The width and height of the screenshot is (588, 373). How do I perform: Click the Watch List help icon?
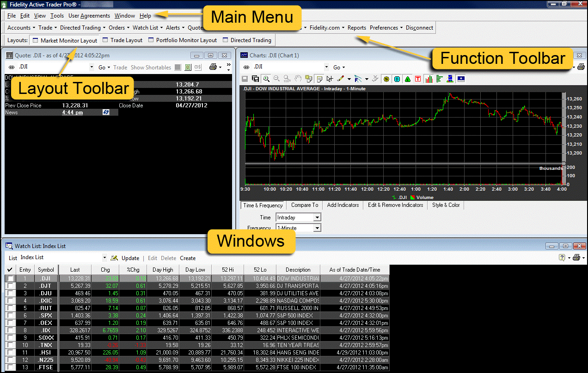coord(562,258)
